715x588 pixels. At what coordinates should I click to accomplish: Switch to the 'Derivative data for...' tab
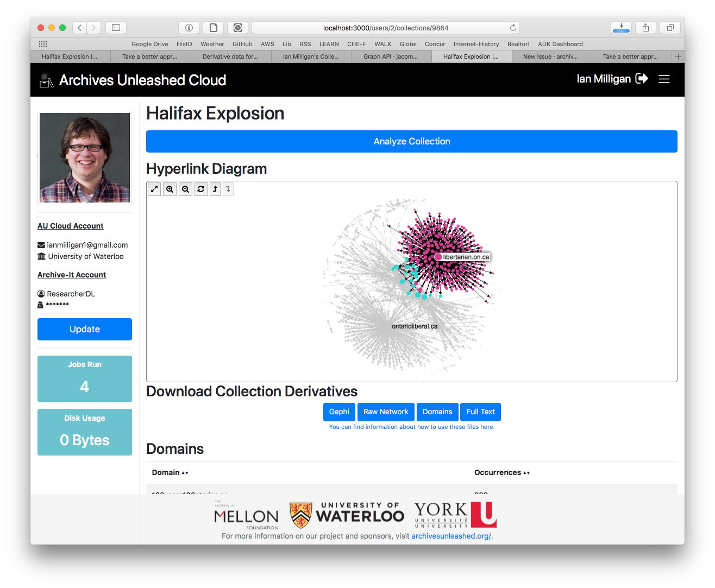tap(230, 56)
